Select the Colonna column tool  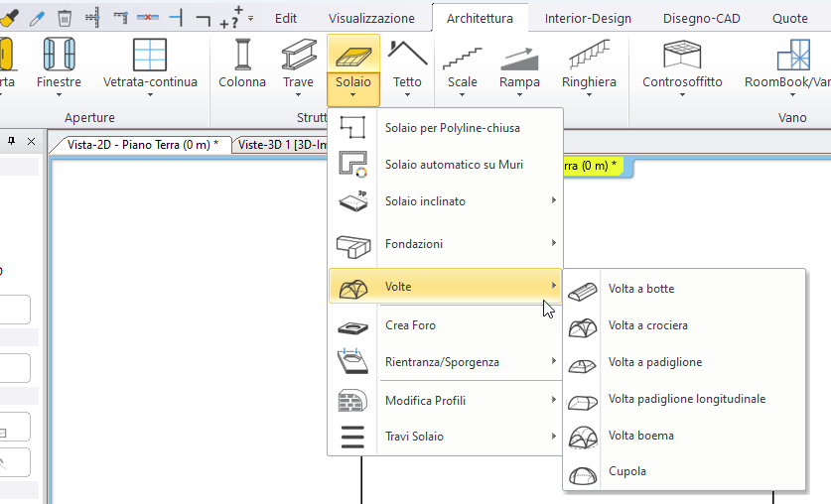coord(242,63)
